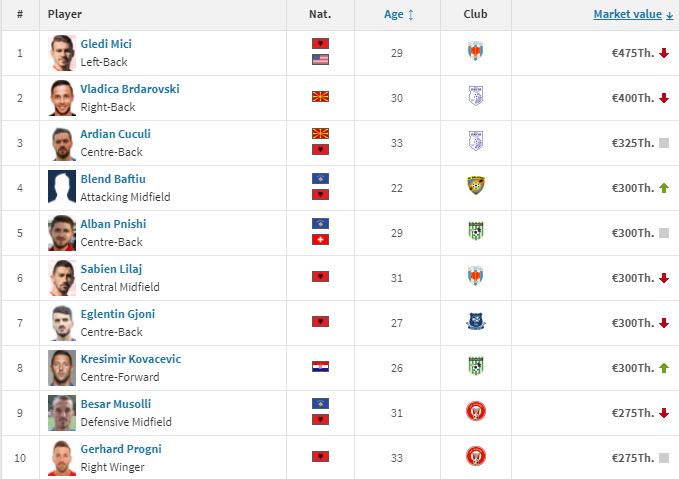Click Besar Musolli's club crest icon
This screenshot has width=679, height=479.
pyautogui.click(x=476, y=412)
